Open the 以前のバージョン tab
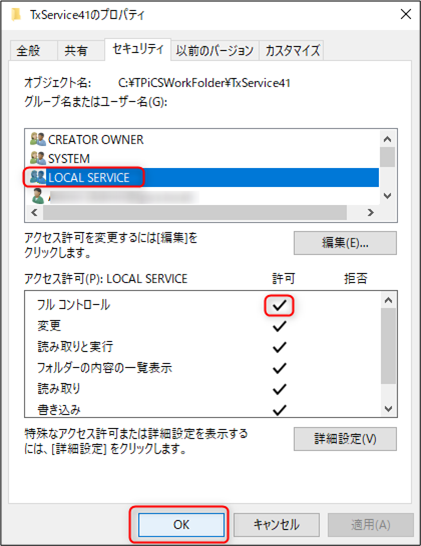 tap(215, 51)
